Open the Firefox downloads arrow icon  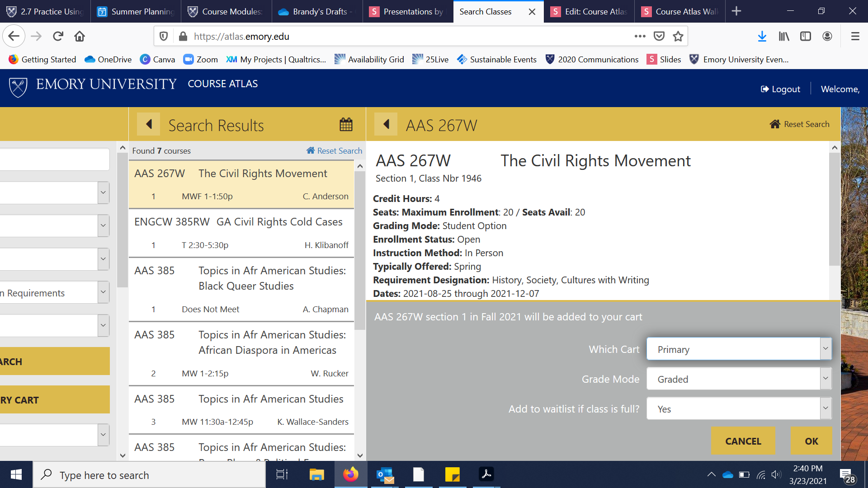[762, 36]
